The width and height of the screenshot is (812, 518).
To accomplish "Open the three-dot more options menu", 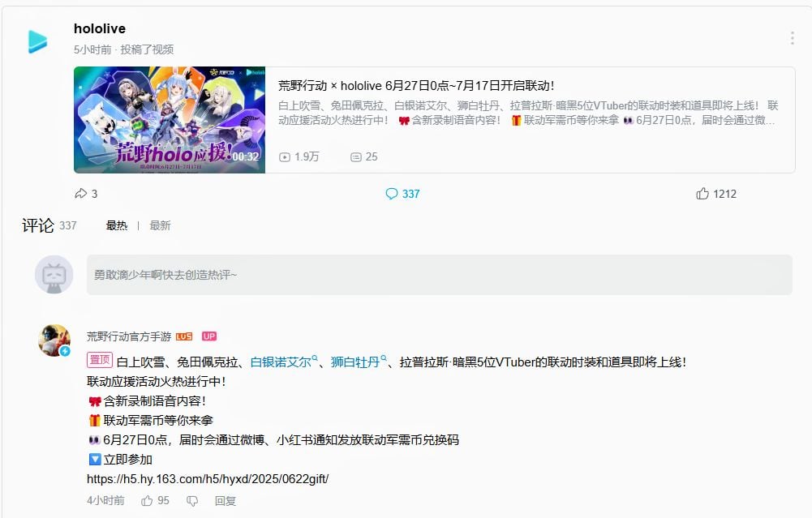I will coord(792,38).
